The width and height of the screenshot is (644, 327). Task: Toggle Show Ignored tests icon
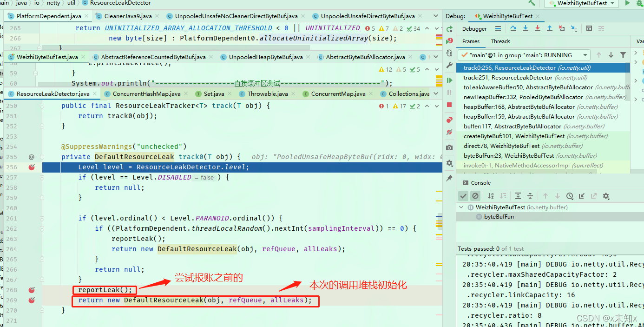pos(475,196)
